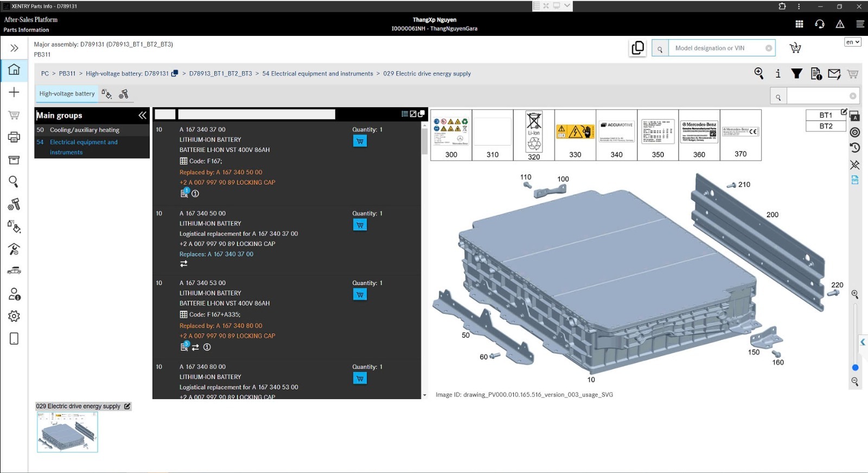Open the cart download icon beside VIN search
868x473 pixels.
pos(795,48)
